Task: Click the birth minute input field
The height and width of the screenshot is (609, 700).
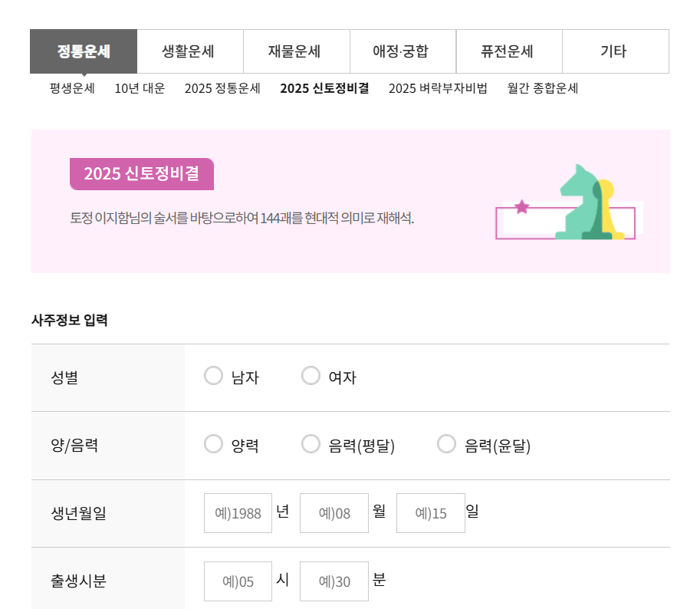Action: (334, 581)
